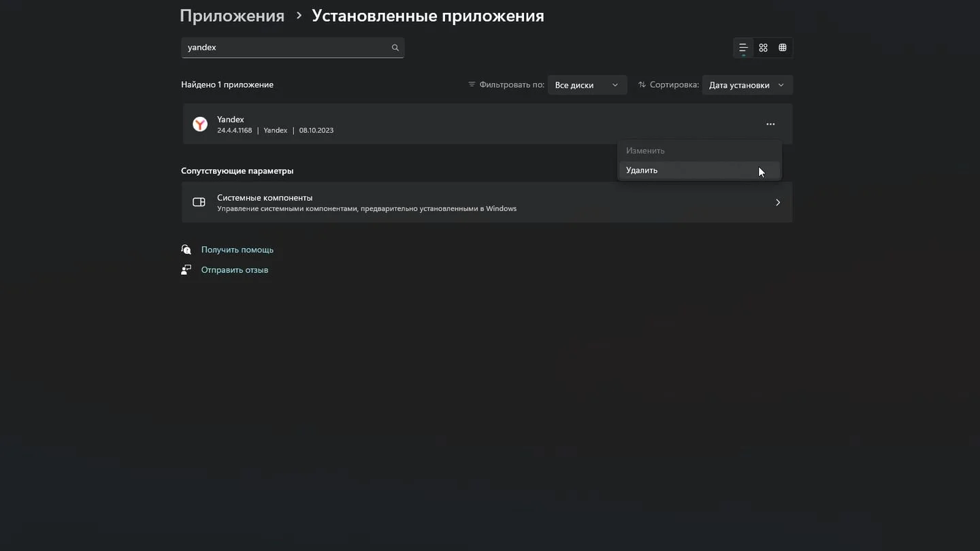
Task: Click the Сопутствующие параметры heading
Action: coord(238,171)
